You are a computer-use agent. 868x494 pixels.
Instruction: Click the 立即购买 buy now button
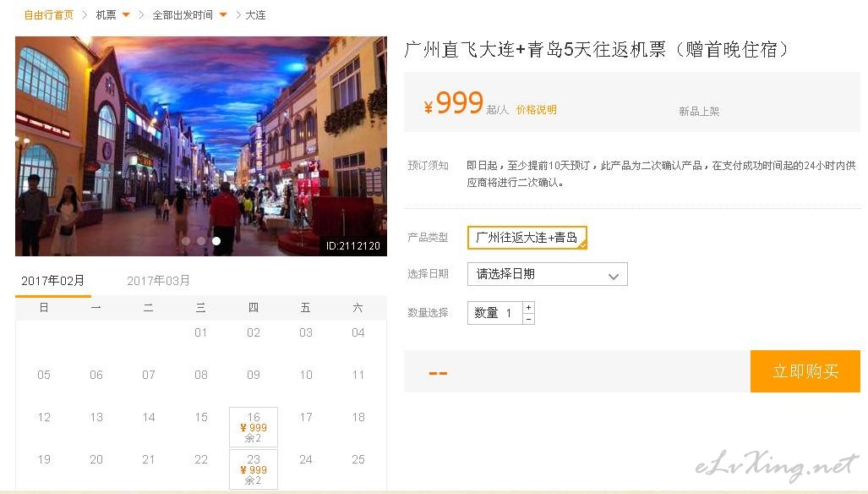[805, 371]
